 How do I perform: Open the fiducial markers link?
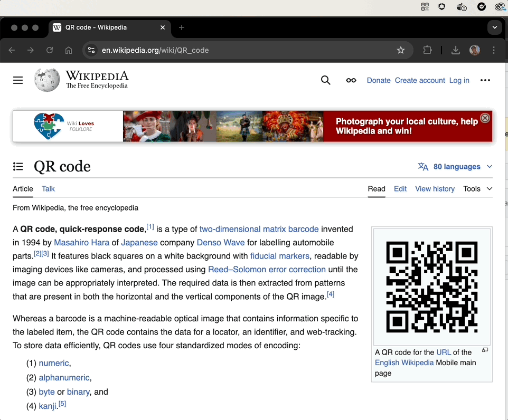click(x=280, y=256)
